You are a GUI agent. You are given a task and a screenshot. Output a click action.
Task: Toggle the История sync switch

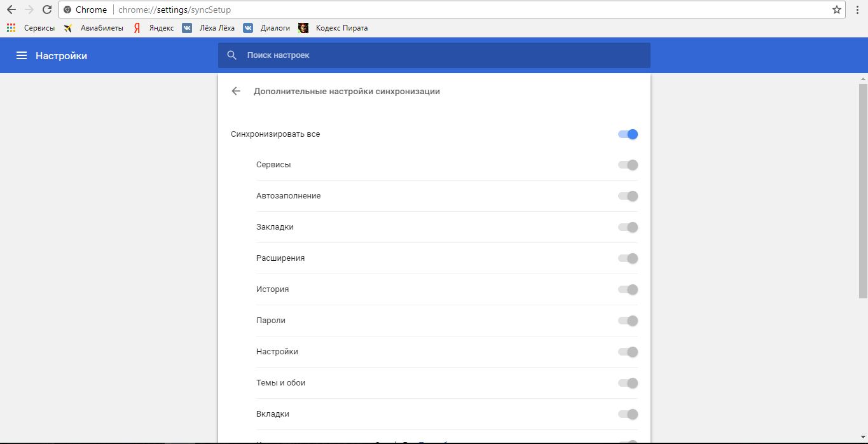628,289
